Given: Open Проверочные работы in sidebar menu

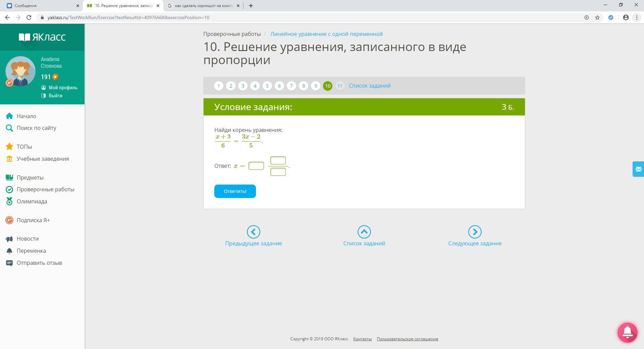Looking at the screenshot, I should point(46,189).
